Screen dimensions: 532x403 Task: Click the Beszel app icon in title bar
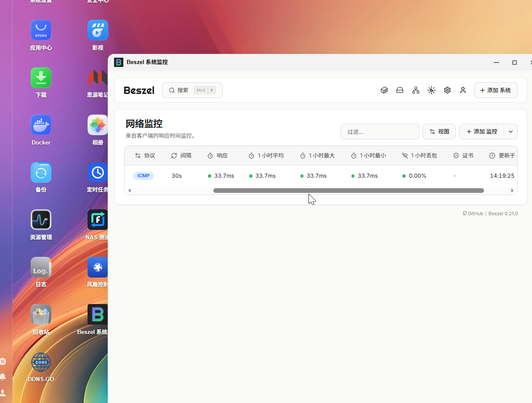119,62
